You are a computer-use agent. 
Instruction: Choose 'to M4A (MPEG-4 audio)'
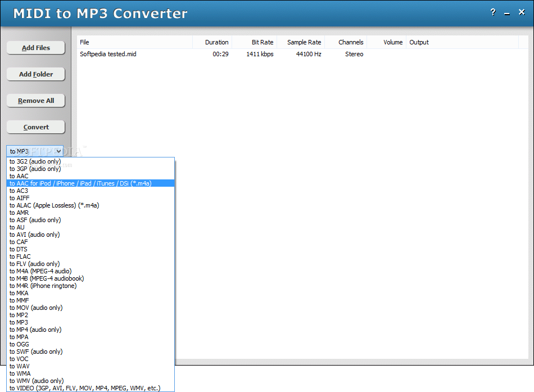click(90, 271)
